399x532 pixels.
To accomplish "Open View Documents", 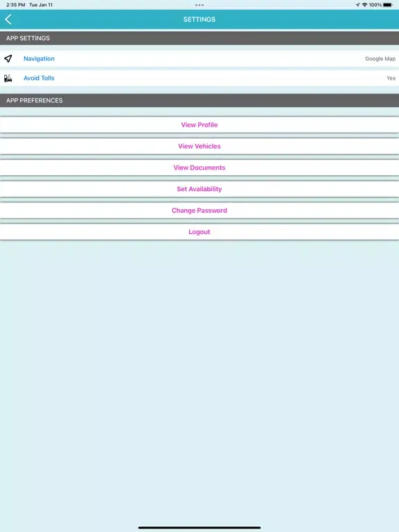I will pyautogui.click(x=199, y=168).
